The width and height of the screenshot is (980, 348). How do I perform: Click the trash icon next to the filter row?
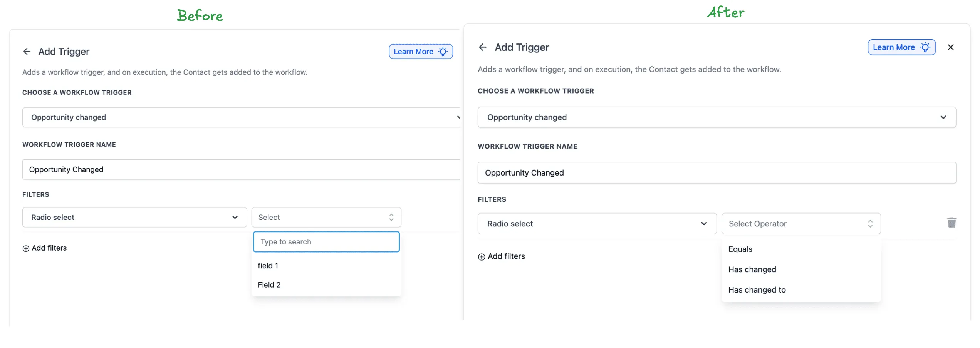tap(951, 223)
